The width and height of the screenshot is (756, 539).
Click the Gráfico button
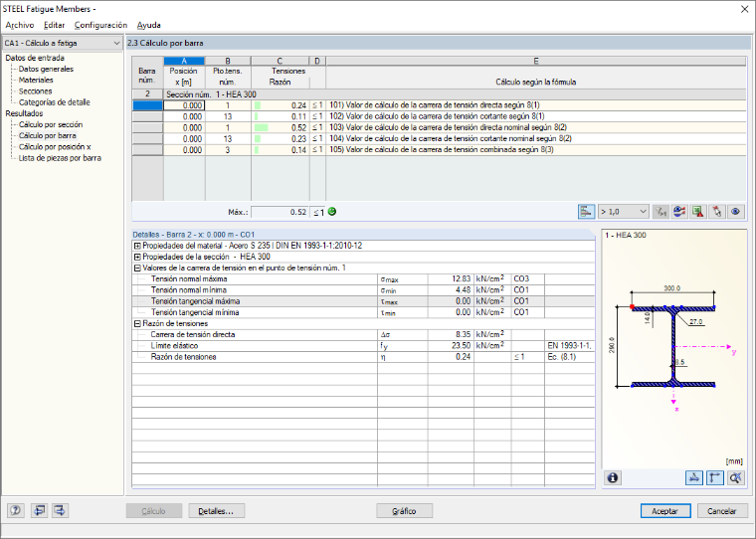[x=404, y=511]
